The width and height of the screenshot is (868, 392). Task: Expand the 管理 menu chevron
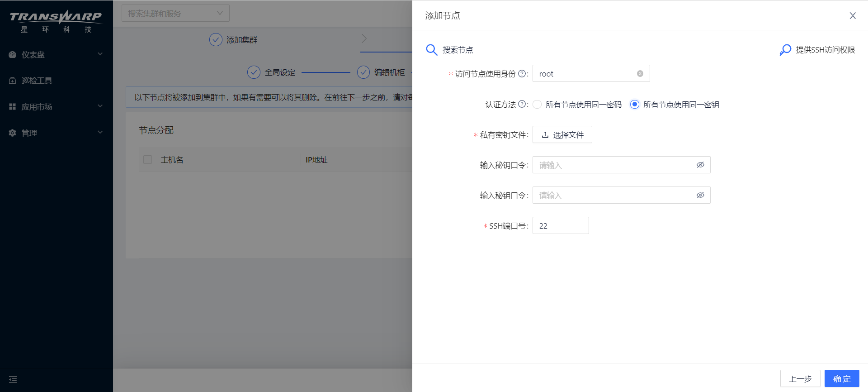100,132
